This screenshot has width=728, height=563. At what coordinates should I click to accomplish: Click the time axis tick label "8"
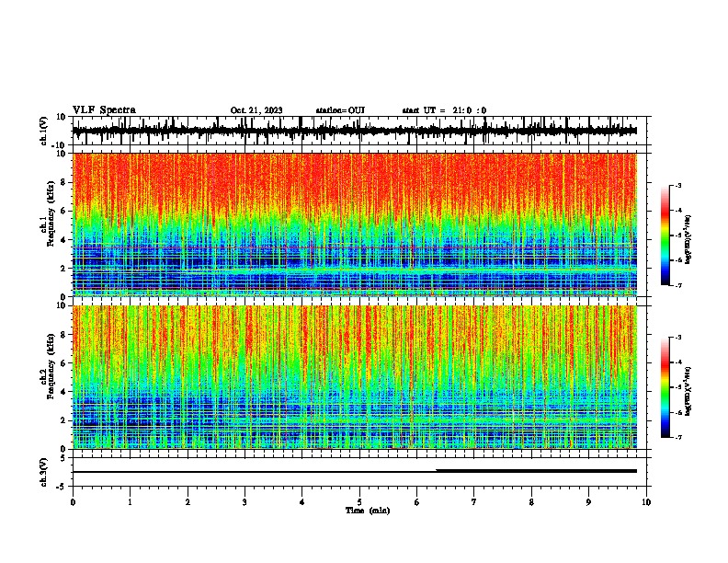click(x=531, y=502)
